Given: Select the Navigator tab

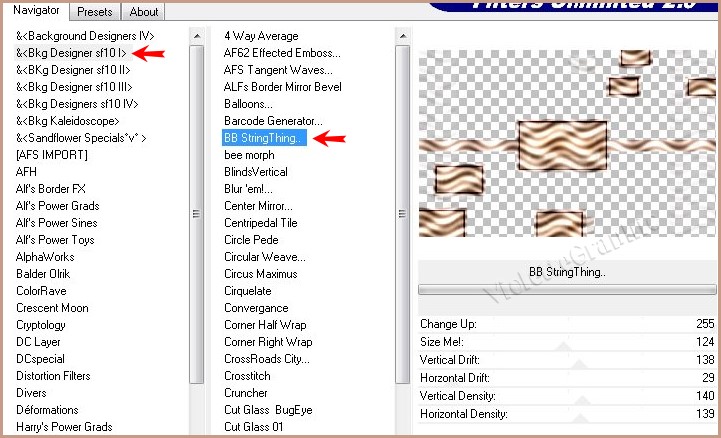Looking at the screenshot, I should click(x=37, y=11).
